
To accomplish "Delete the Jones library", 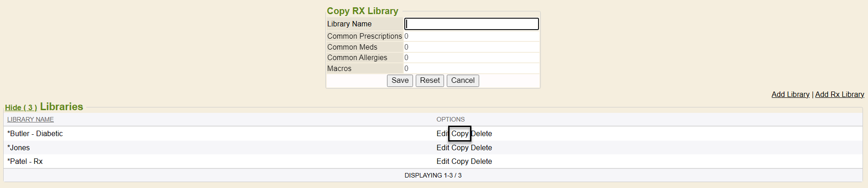I will coord(481,147).
